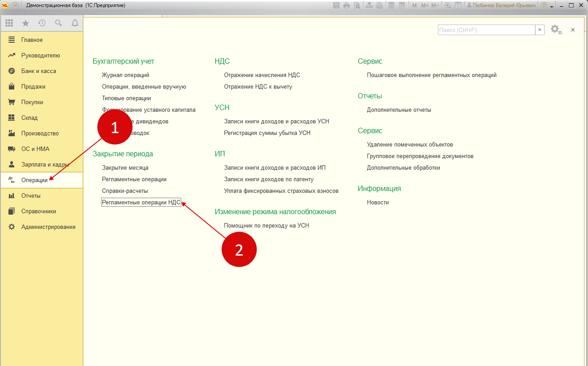Open Отражение начисления НДС

coord(262,75)
